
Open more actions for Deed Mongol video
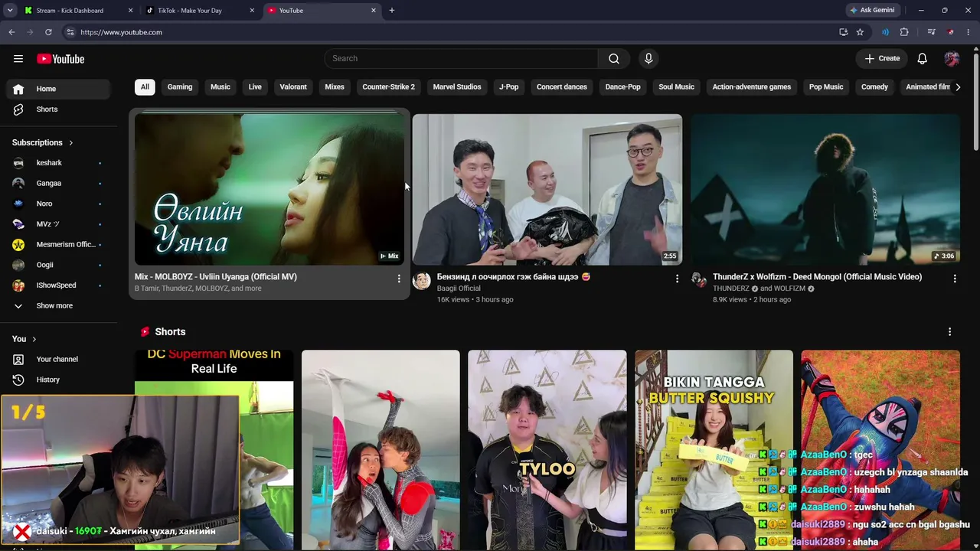[x=955, y=279]
